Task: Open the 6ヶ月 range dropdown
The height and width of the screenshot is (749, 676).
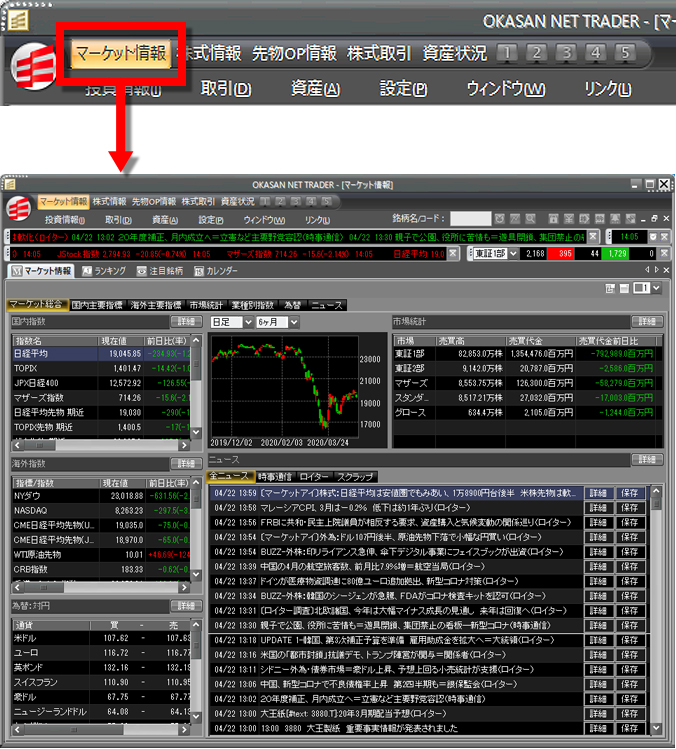Action: (294, 322)
